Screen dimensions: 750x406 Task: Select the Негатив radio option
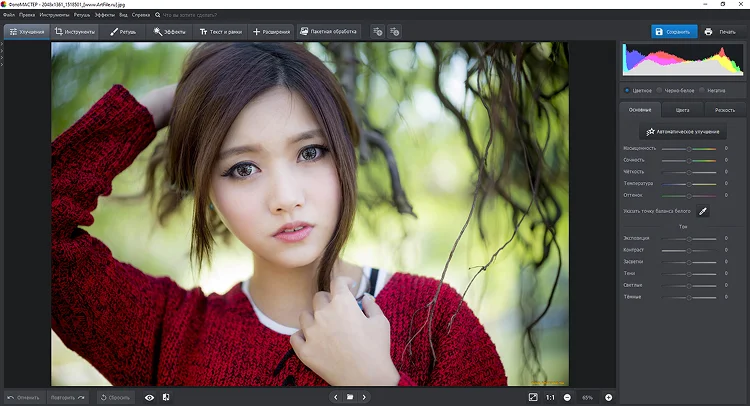point(701,90)
